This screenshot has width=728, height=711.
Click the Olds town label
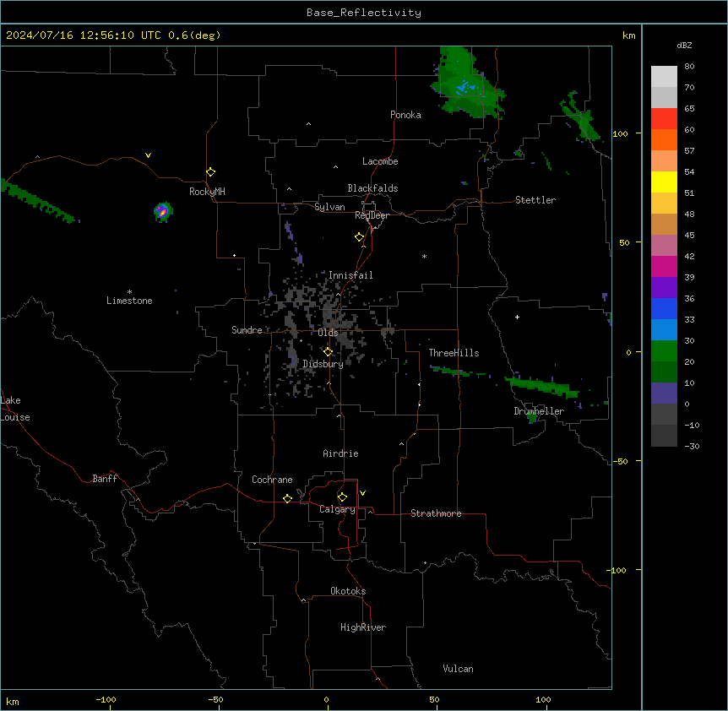pos(328,333)
